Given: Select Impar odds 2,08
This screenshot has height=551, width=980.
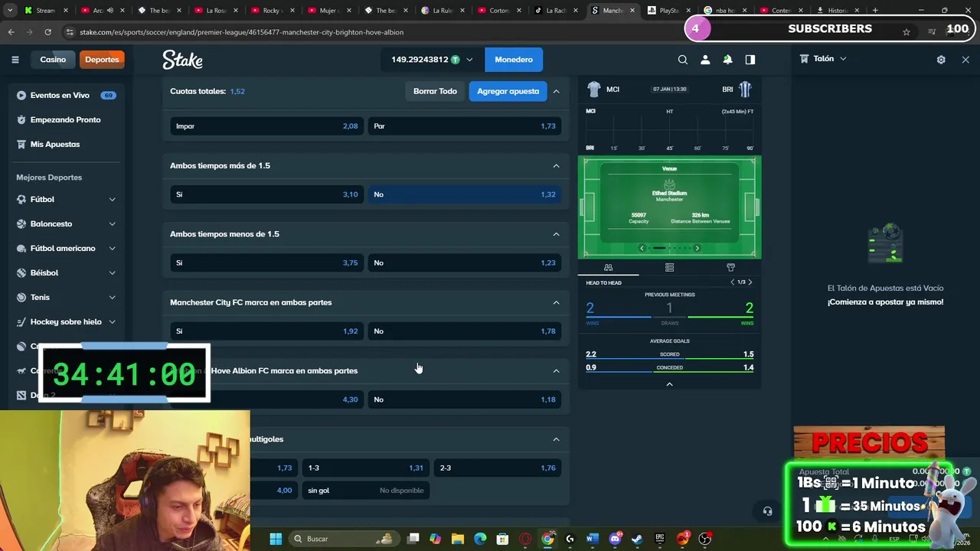Looking at the screenshot, I should (x=267, y=126).
